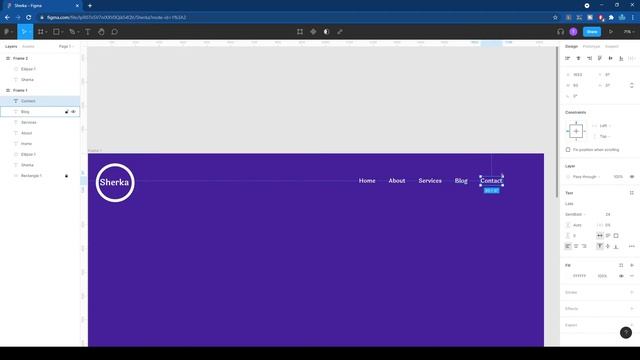Select the Comment tool
Screen dimensions: 640x360
(115, 31)
